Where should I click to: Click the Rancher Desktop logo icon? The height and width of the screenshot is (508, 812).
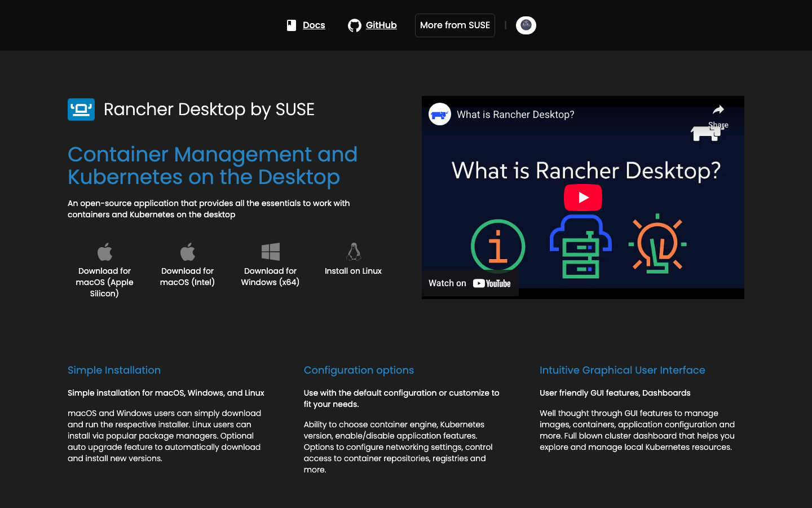pyautogui.click(x=81, y=110)
